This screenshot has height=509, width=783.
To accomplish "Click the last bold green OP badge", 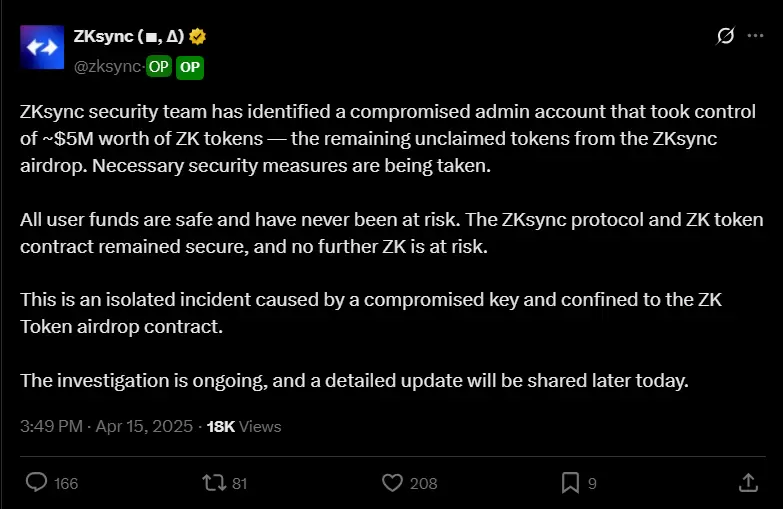I will pos(190,67).
